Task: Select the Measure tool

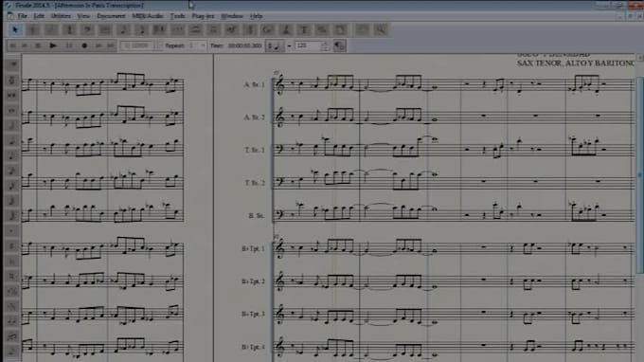Action: click(x=105, y=30)
